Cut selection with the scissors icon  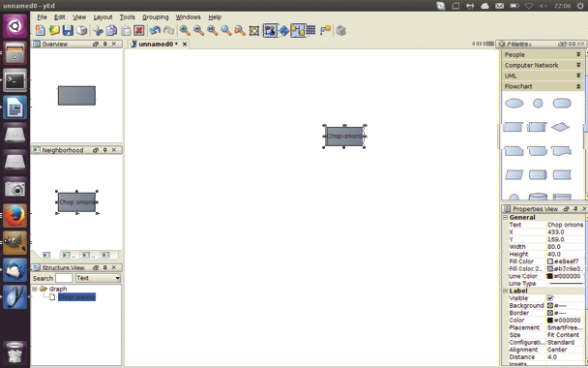(98, 30)
